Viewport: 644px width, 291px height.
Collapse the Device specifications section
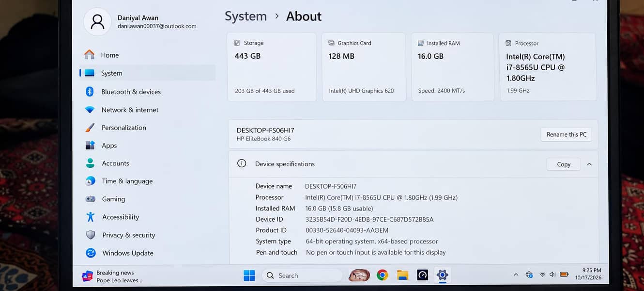pos(589,164)
